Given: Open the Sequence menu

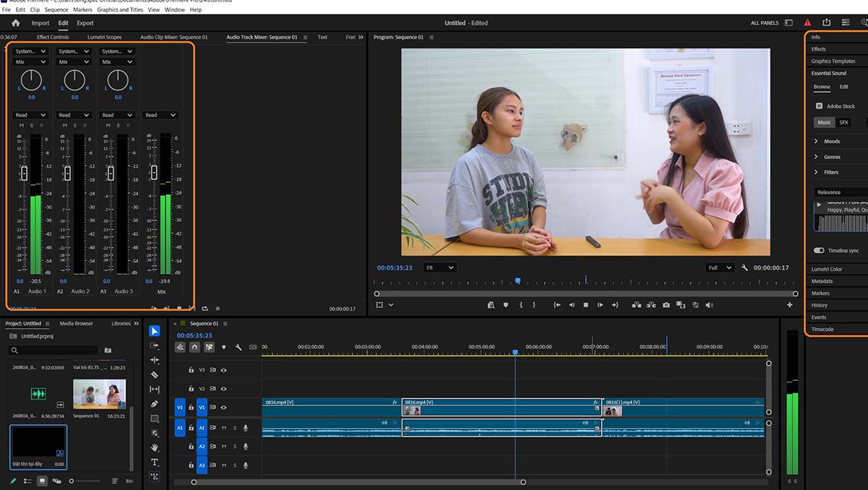Looking at the screenshot, I should click(x=56, y=10).
